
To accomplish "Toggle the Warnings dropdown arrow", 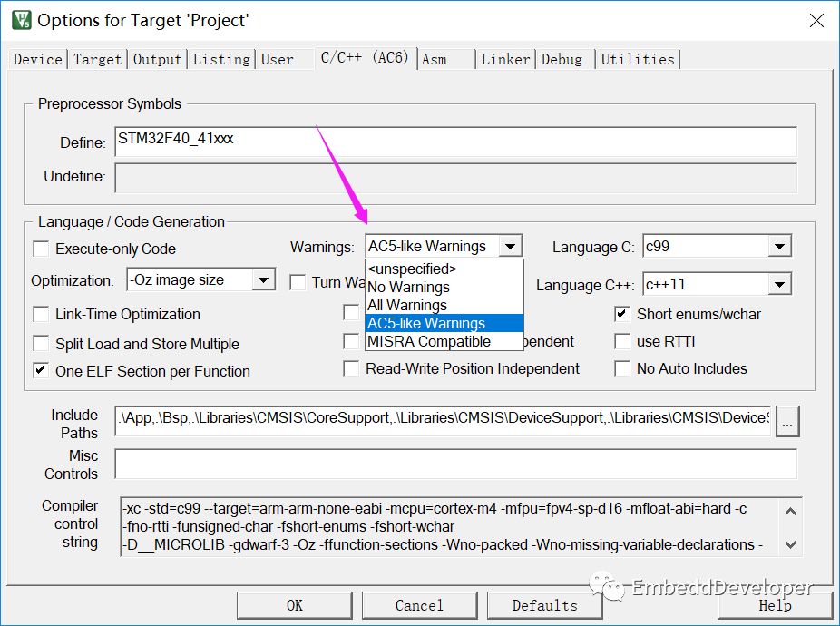I will pos(510,247).
